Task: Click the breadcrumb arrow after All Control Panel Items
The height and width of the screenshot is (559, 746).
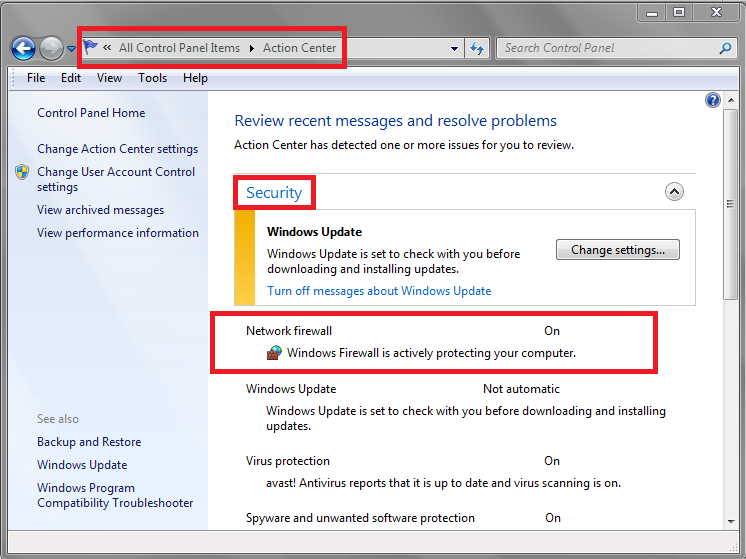Action: [252, 49]
